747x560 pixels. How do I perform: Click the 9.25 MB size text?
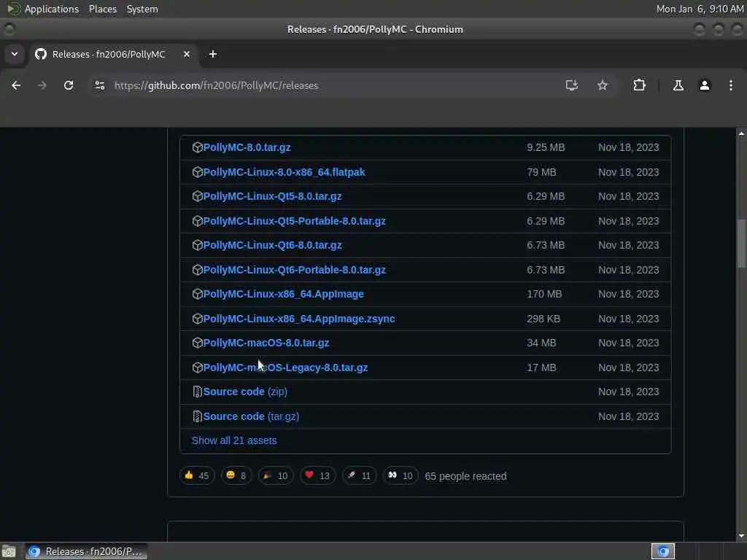[546, 147]
